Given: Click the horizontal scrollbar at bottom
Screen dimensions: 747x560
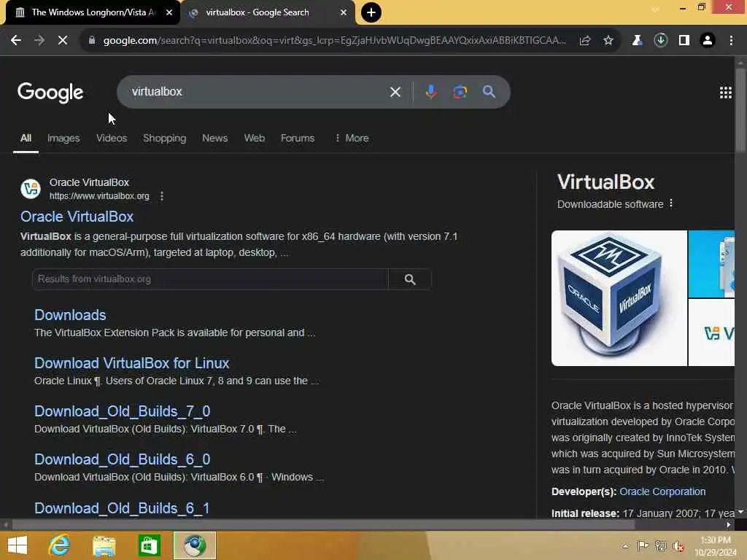Looking at the screenshot, I should pos(323,524).
